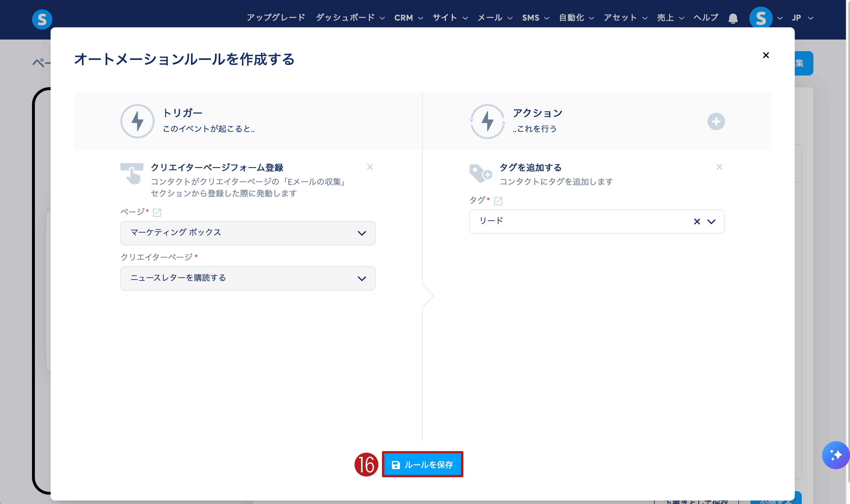The height and width of the screenshot is (504, 850).
Task: Open the 自動化 menu
Action: (x=576, y=18)
